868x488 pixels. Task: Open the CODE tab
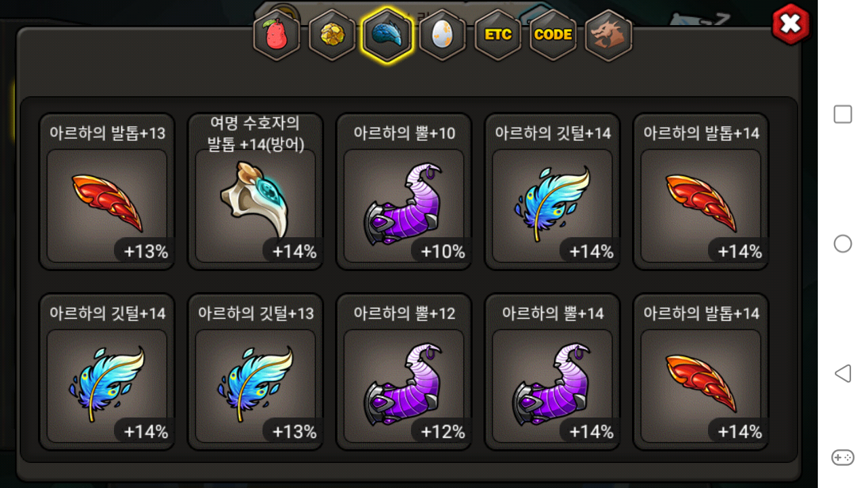(553, 35)
